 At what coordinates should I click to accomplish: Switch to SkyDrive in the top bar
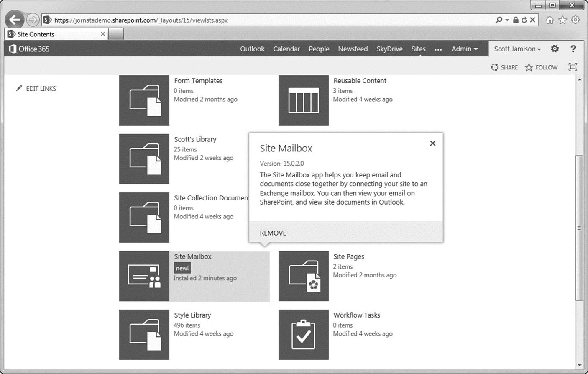(389, 49)
